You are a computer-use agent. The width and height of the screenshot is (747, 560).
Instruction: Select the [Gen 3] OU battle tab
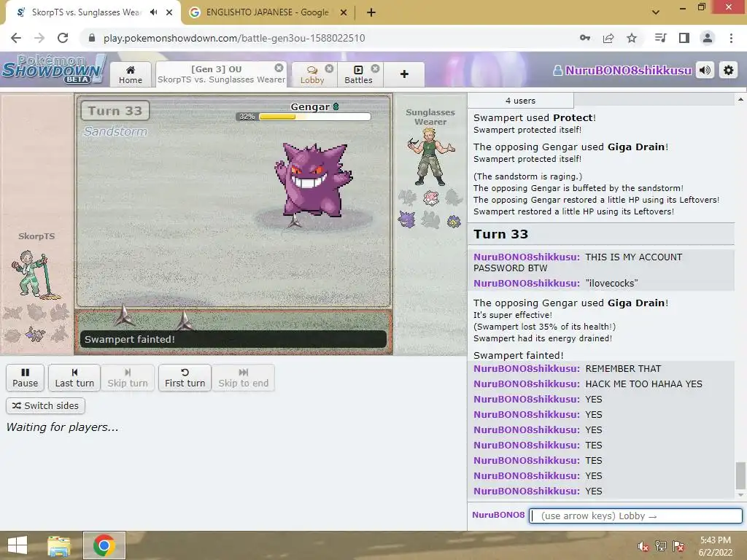click(x=222, y=74)
